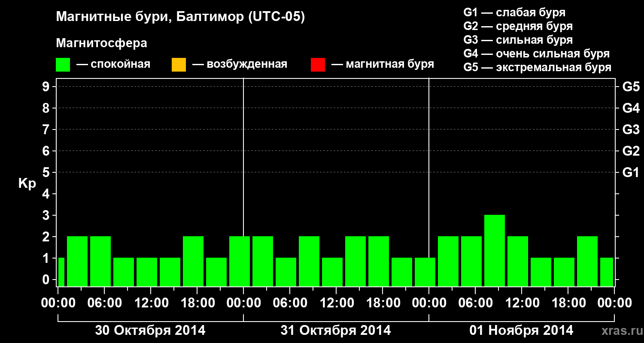Click the 'Магнитосфера' legend heading
644x343 pixels.
point(102,43)
